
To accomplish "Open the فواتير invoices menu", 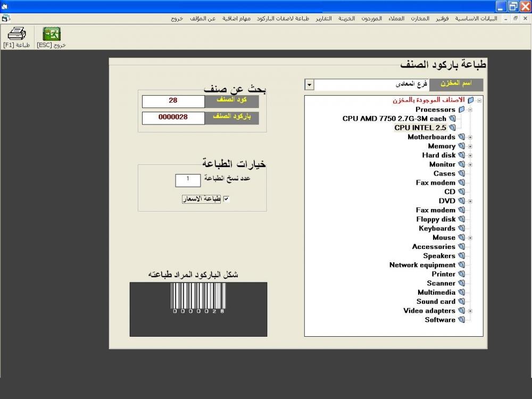I will coord(442,18).
